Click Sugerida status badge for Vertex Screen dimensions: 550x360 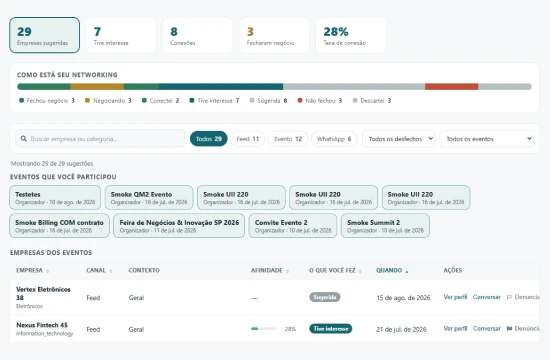325,297
